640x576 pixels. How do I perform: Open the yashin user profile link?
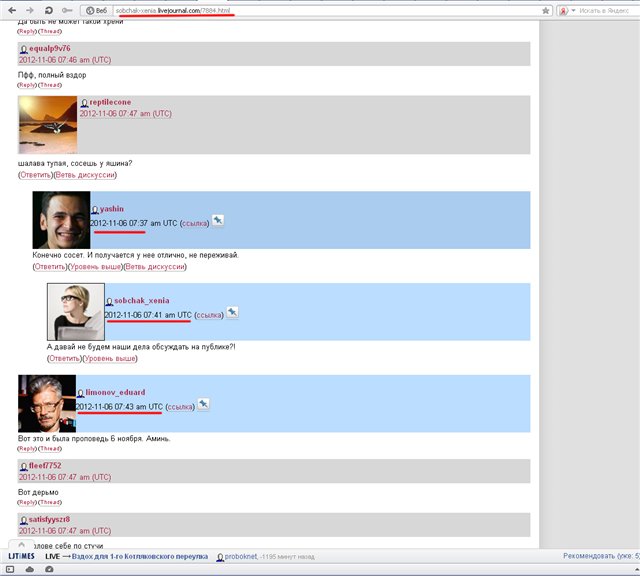112,209
